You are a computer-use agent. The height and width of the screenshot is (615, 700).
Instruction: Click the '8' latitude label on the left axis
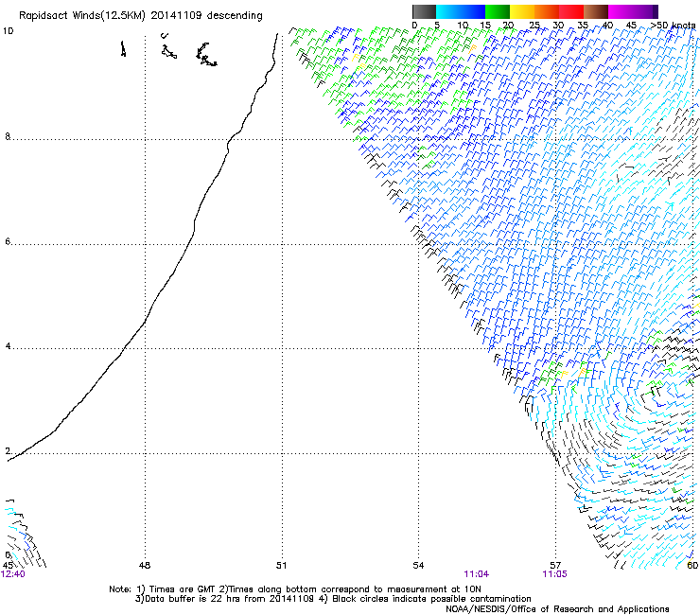[8, 136]
